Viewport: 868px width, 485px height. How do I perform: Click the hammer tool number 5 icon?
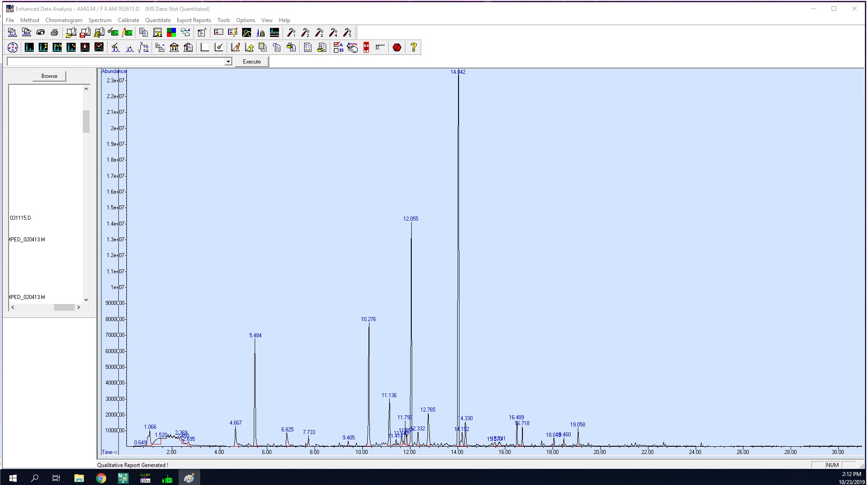coord(347,32)
